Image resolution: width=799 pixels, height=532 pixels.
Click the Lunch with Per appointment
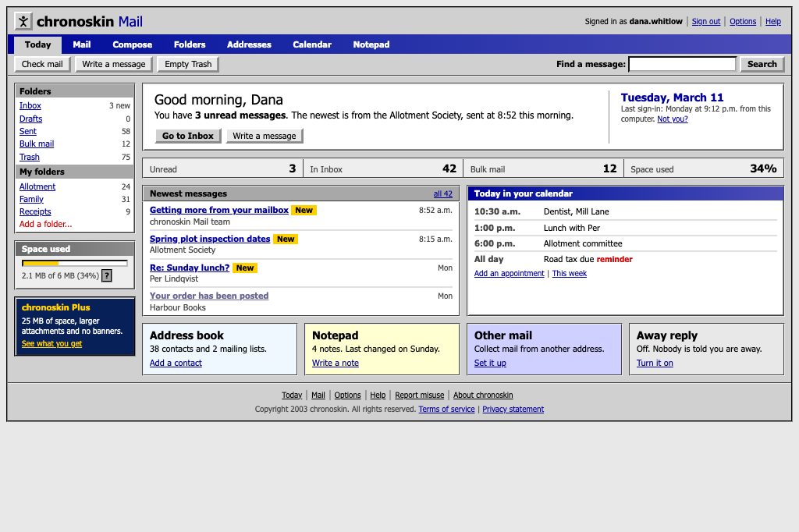[x=572, y=229]
